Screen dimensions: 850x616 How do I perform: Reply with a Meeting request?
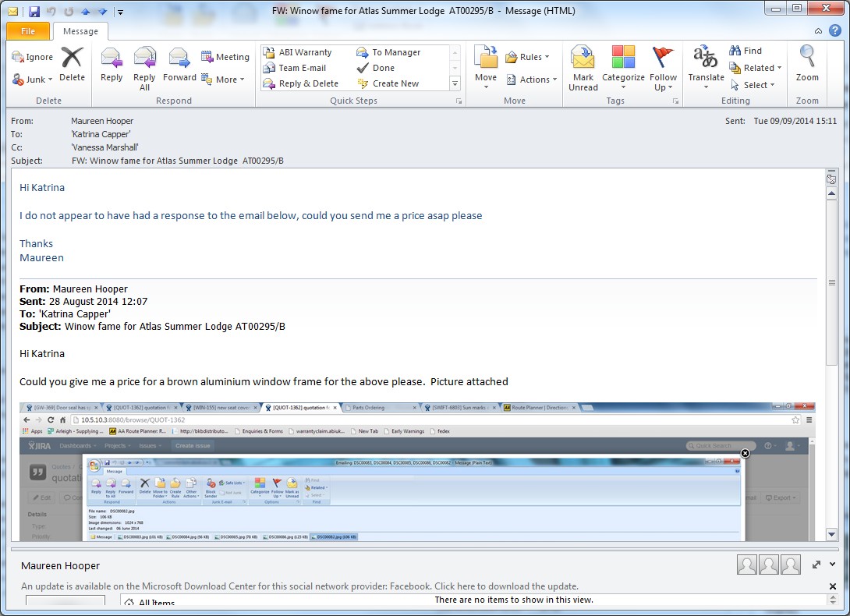[x=225, y=57]
